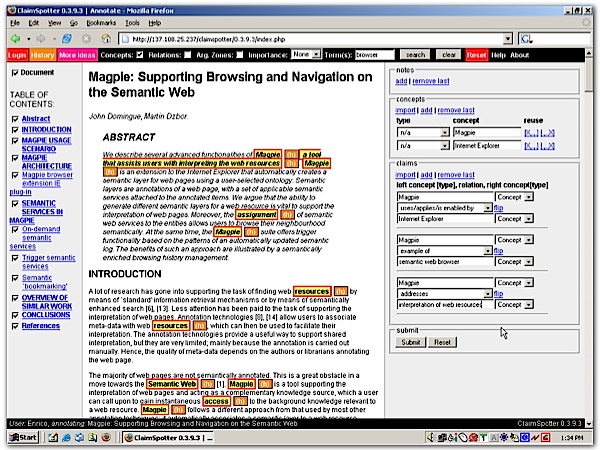This screenshot has height=450, width=600.
Task: Reload the page with the refresh icon
Action: [67, 39]
